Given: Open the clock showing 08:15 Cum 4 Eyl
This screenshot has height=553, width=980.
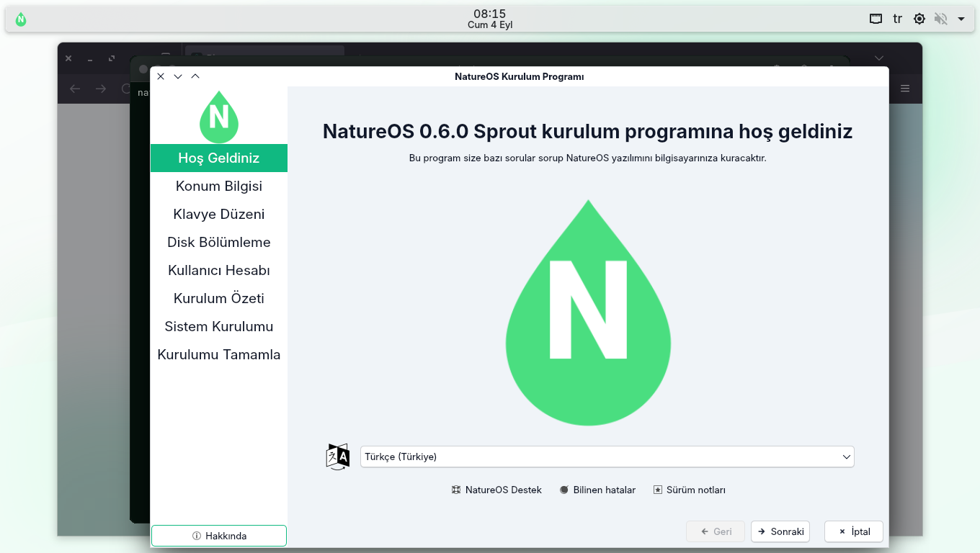Looking at the screenshot, I should point(490,19).
